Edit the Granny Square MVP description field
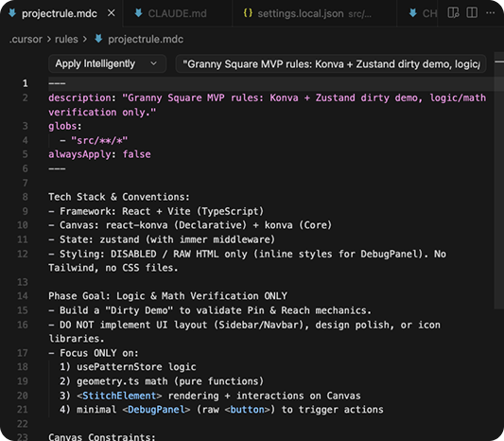The width and height of the screenshot is (504, 441). pos(331,63)
